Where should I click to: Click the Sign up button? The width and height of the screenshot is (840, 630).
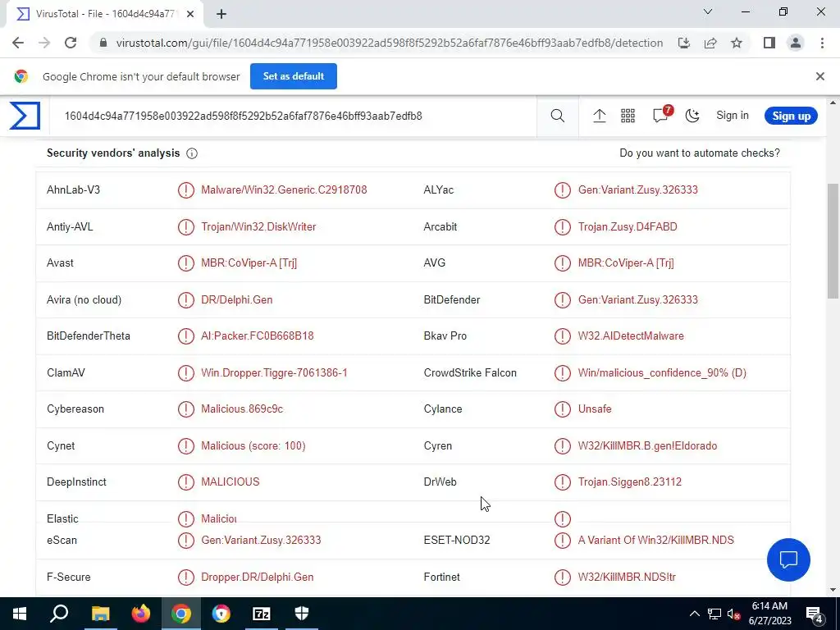792,116
